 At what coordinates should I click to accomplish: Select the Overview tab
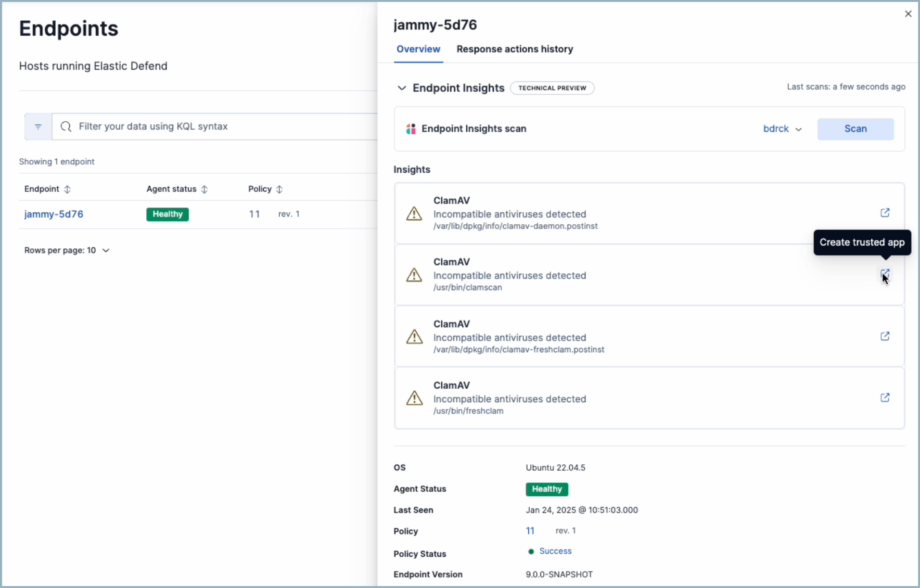(419, 49)
